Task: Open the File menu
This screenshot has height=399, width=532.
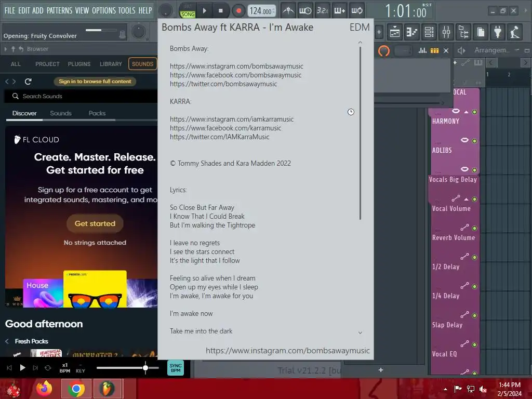Action: (10, 10)
